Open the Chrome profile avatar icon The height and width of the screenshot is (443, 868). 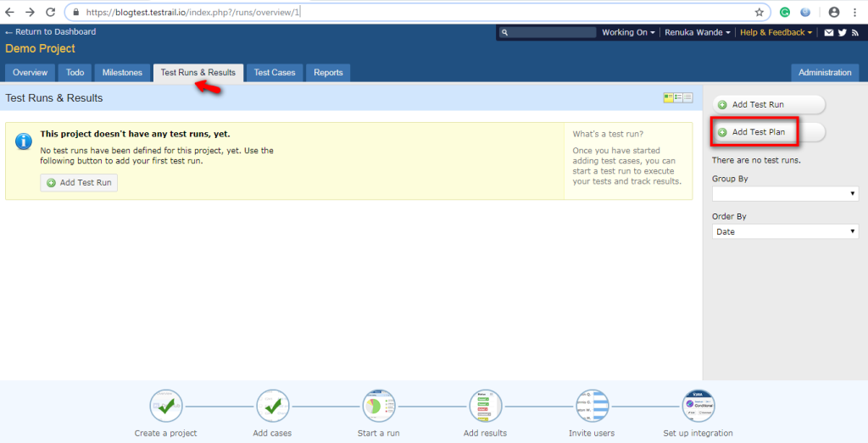click(833, 13)
